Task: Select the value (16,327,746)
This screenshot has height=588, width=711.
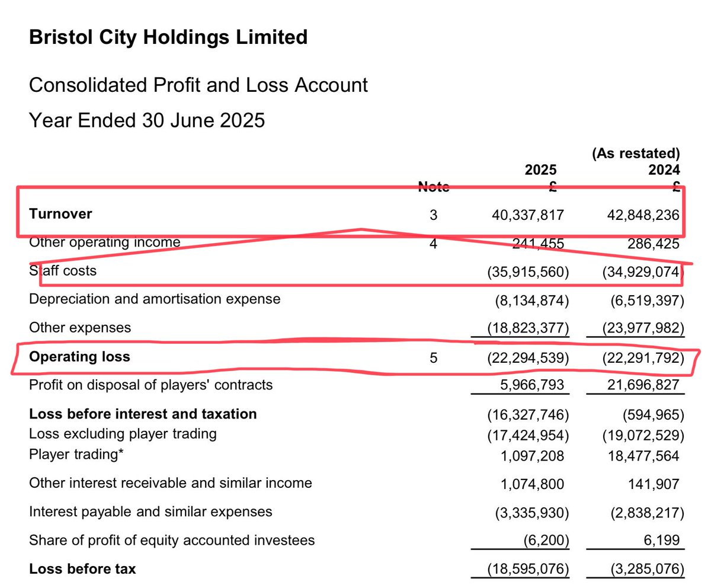Action: coord(527,415)
